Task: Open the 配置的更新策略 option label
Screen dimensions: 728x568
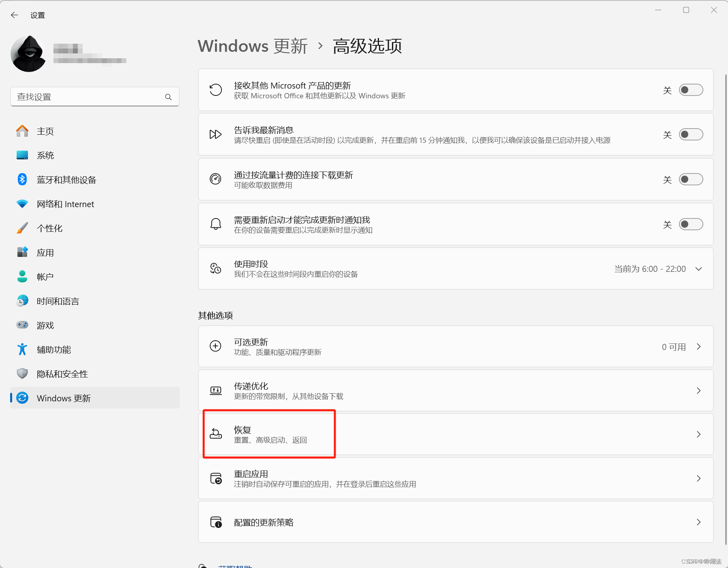Action: pos(264,522)
